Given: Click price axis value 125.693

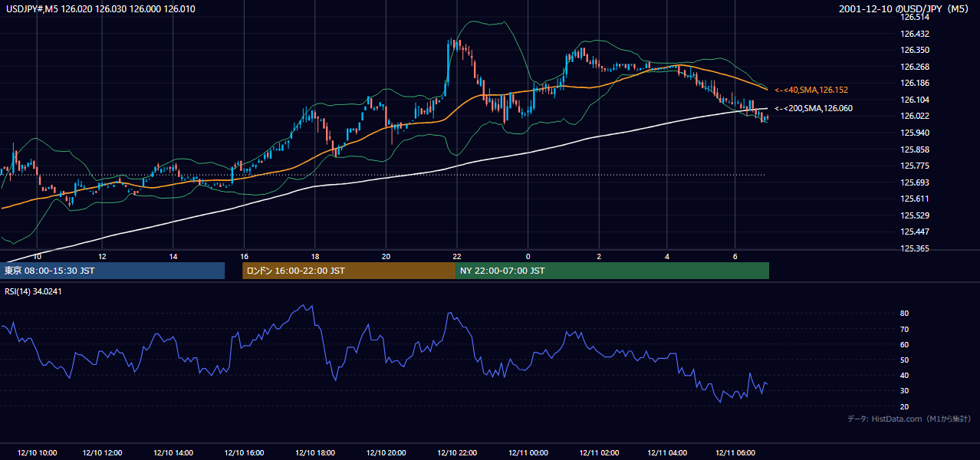Looking at the screenshot, I should [915, 182].
